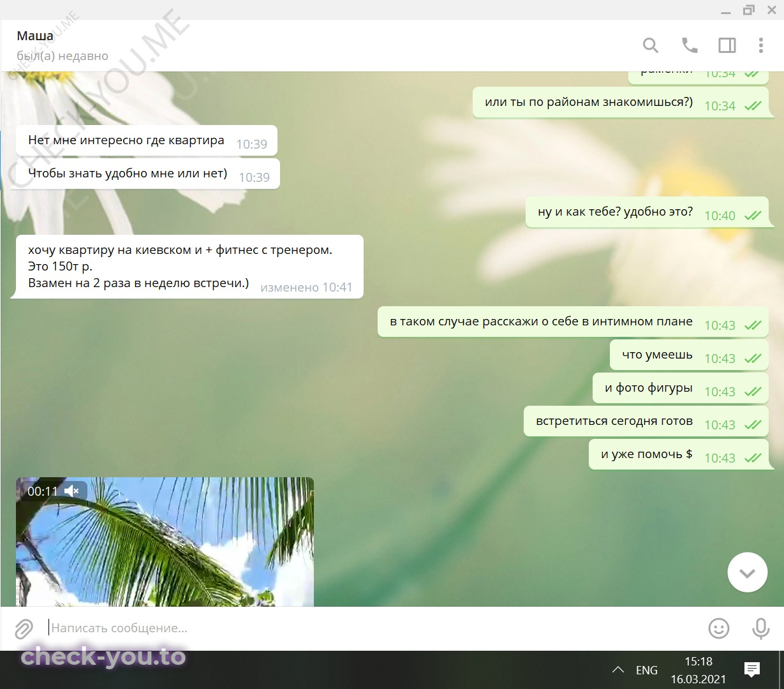Select message 'что умеешь'
The image size is (784, 689).
pyautogui.click(x=690, y=355)
